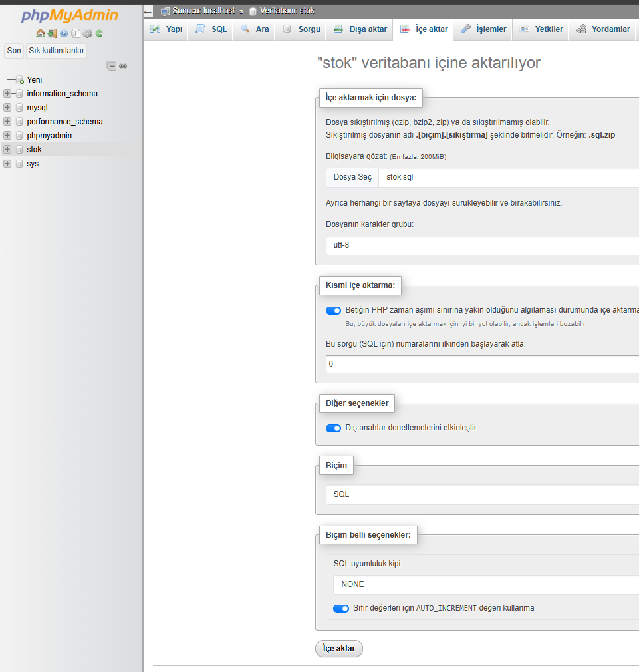
Task: Expand the stok database tree node
Action: pyautogui.click(x=7, y=150)
